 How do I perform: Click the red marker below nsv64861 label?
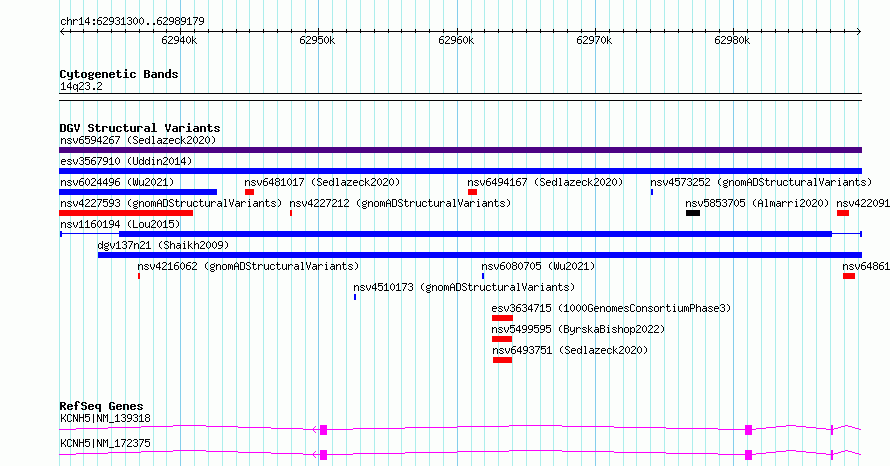click(x=849, y=276)
